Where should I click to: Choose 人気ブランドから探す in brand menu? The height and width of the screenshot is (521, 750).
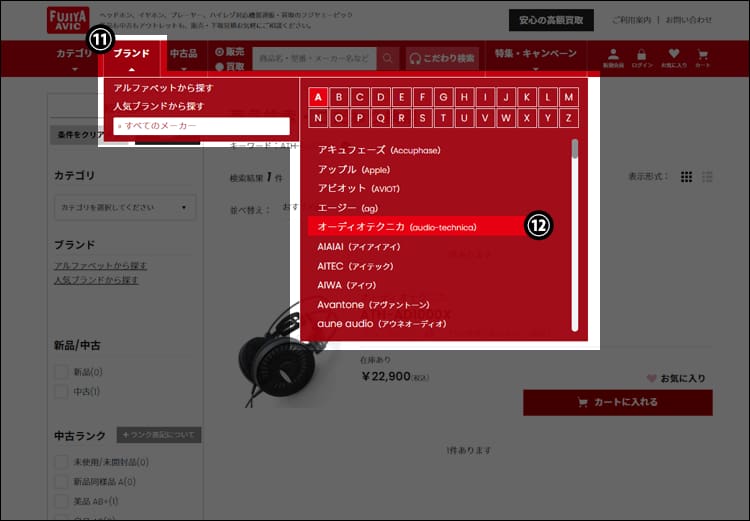pyautogui.click(x=159, y=106)
